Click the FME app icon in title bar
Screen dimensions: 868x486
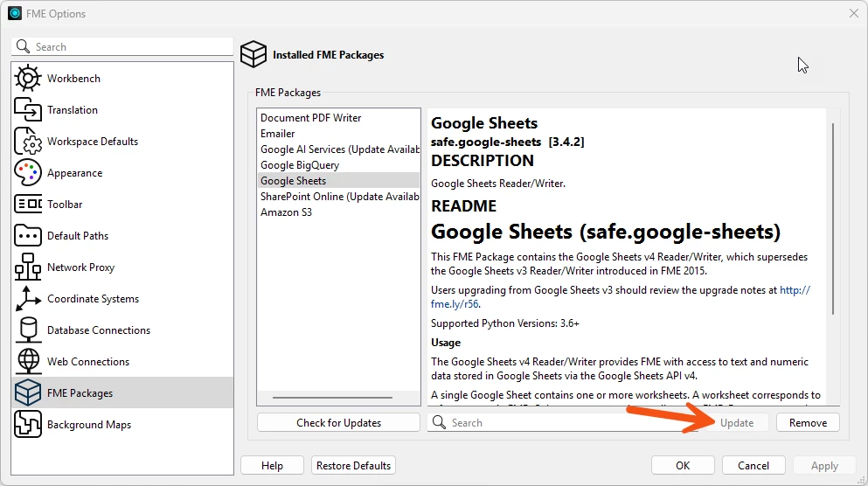point(15,13)
